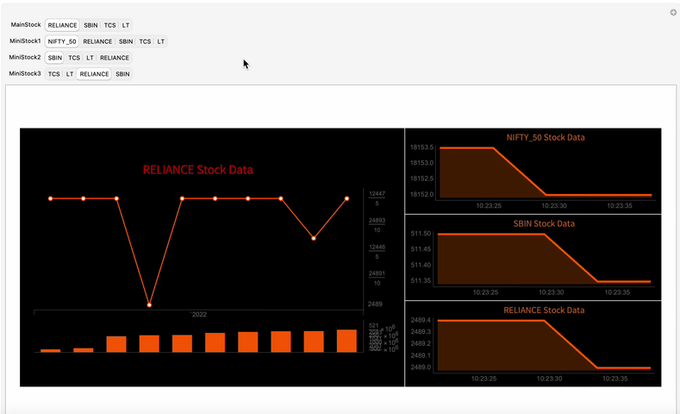
Task: Click the NIFTY_50 Stock Data mini chart
Action: (533, 170)
